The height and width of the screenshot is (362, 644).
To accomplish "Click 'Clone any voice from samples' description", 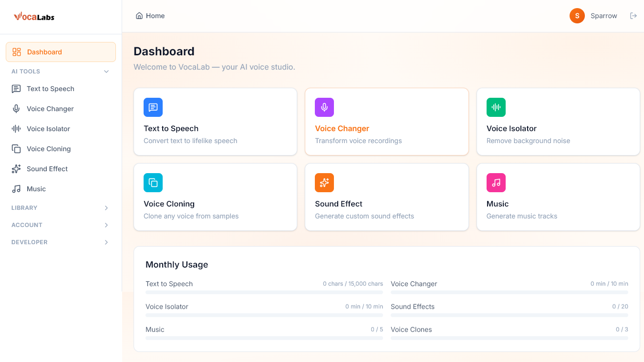I will tap(191, 216).
